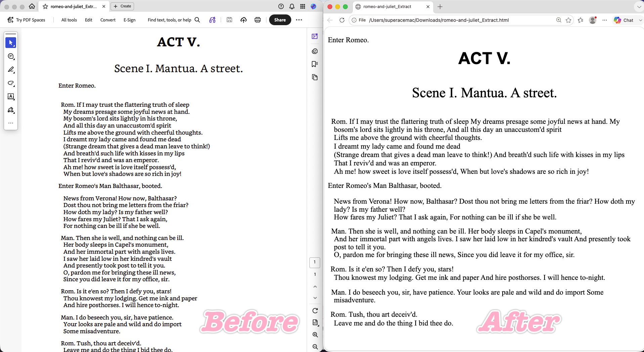Open the Edit menu in Acrobat

(89, 20)
